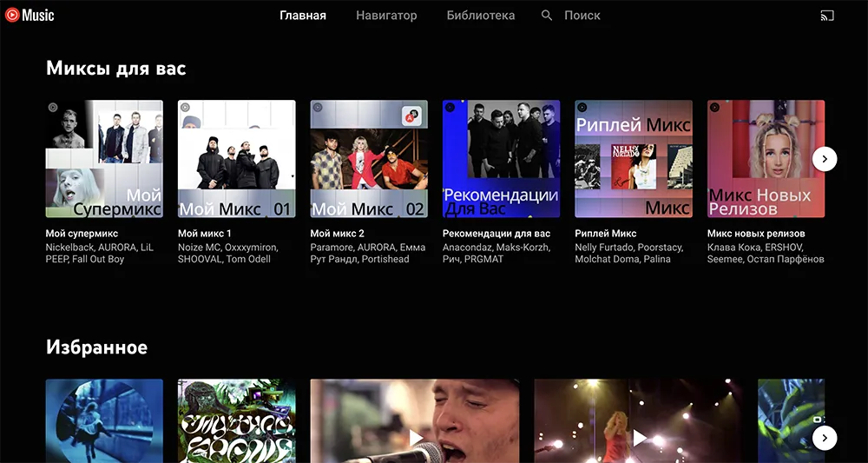The height and width of the screenshot is (463, 868).
Task: Switch to the Навигатор tab
Action: click(386, 16)
